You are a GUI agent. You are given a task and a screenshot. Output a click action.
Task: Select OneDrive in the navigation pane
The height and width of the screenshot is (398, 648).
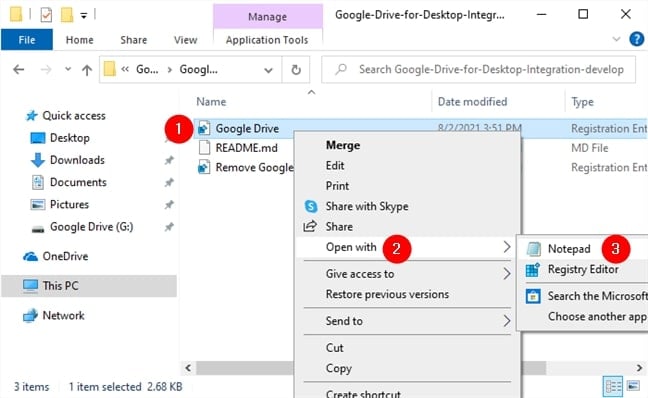pyautogui.click(x=65, y=256)
